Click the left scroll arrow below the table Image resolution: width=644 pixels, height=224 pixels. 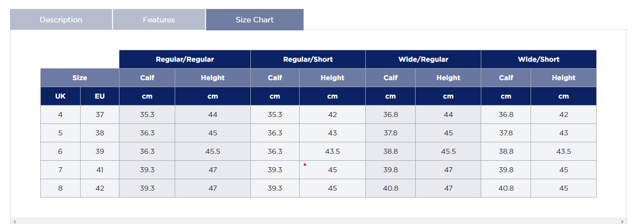(14, 221)
